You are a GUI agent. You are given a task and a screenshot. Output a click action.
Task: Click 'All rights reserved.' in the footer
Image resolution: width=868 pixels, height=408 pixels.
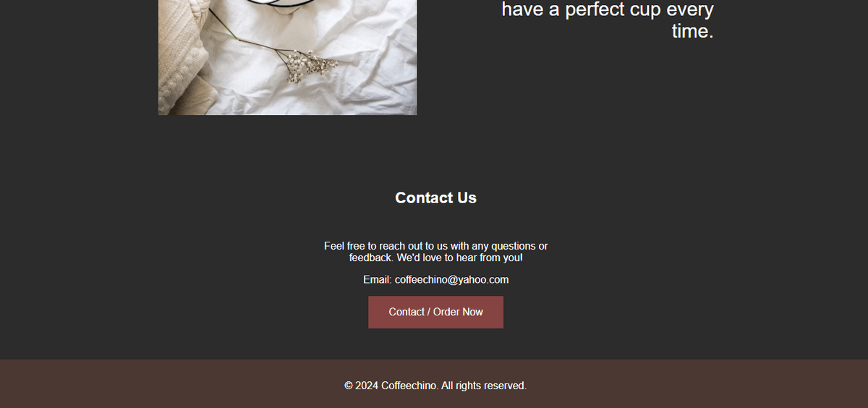pyautogui.click(x=483, y=386)
